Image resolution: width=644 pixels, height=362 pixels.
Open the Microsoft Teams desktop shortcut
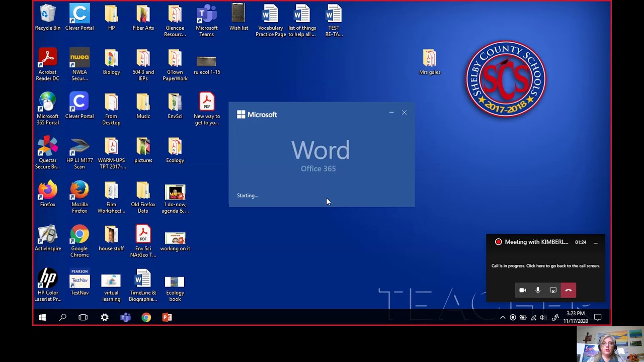[x=207, y=21]
